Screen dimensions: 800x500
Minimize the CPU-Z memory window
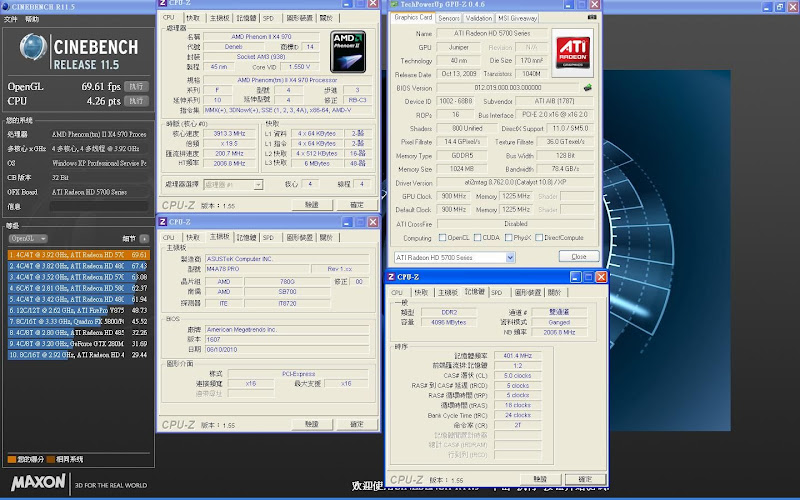tap(576, 277)
